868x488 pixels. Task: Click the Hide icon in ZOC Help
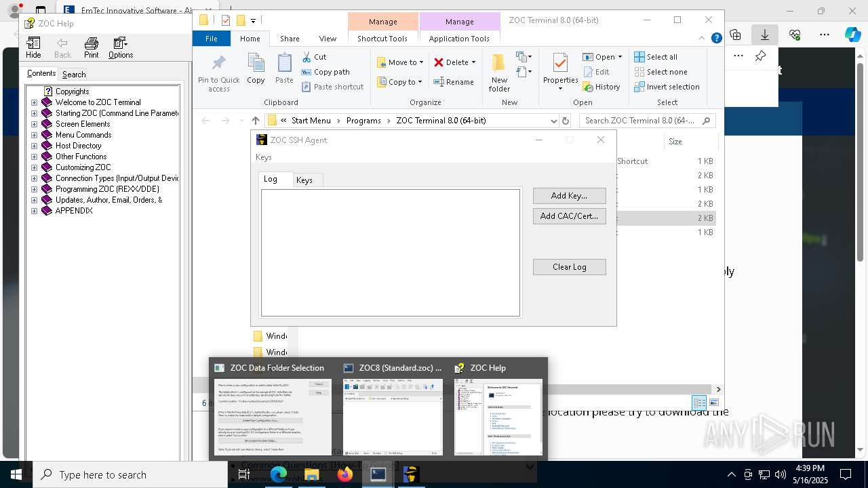(x=33, y=47)
